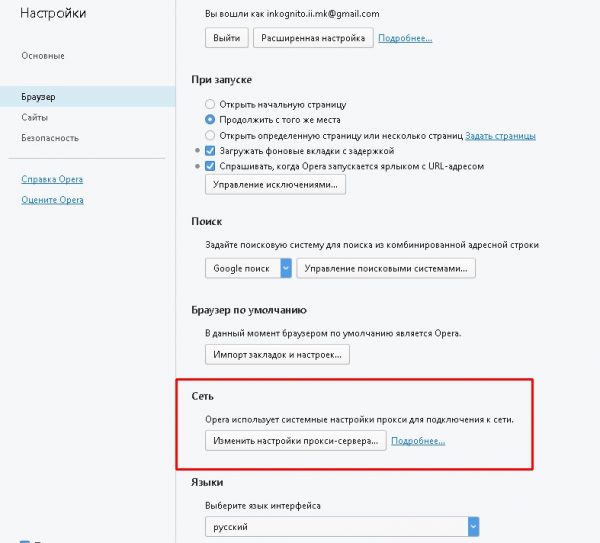Viewport: 600px width, 543px height.
Task: Open the 'Справка Opera' help link
Action: (52, 179)
